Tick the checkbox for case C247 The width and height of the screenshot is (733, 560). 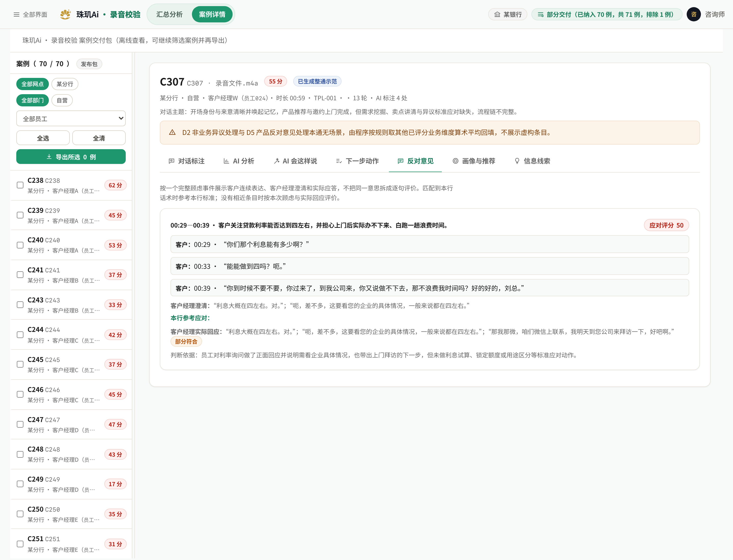(20, 424)
